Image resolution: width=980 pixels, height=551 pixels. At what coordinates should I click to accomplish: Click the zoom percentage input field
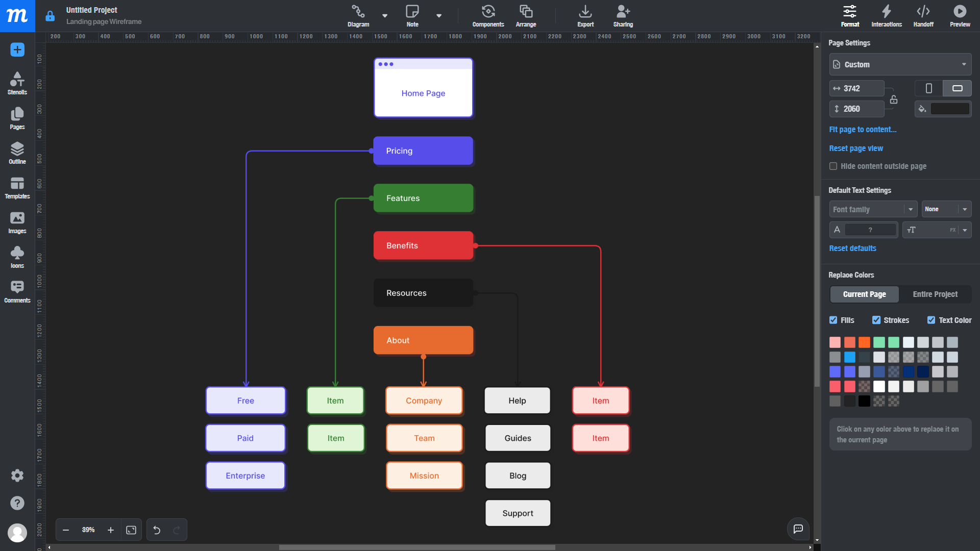coord(88,531)
